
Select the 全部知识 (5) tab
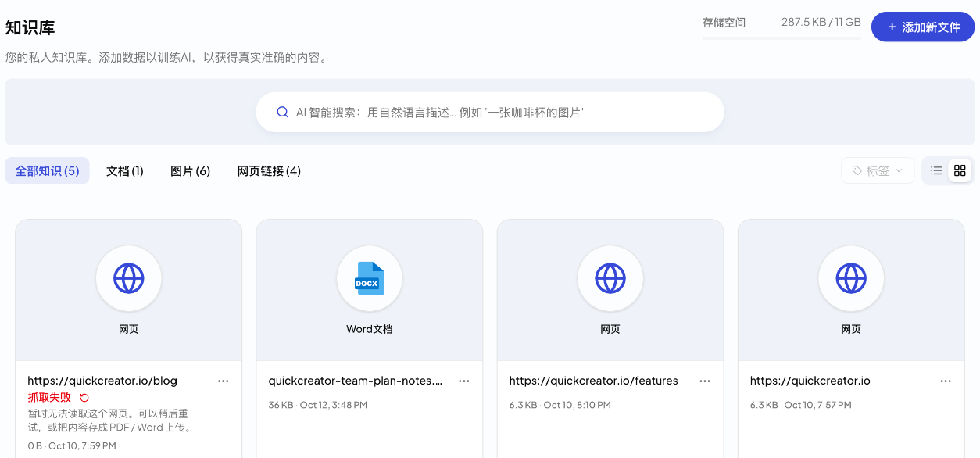pyautogui.click(x=47, y=170)
